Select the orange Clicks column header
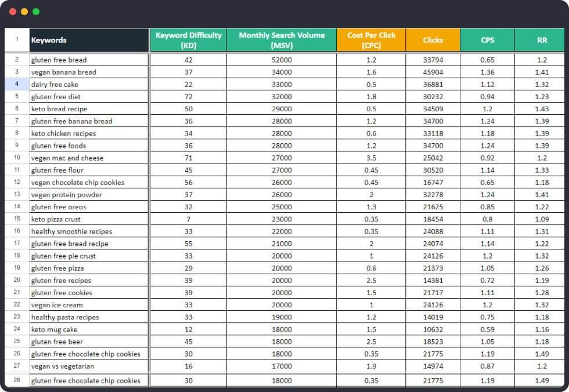569x392 pixels. coord(433,40)
